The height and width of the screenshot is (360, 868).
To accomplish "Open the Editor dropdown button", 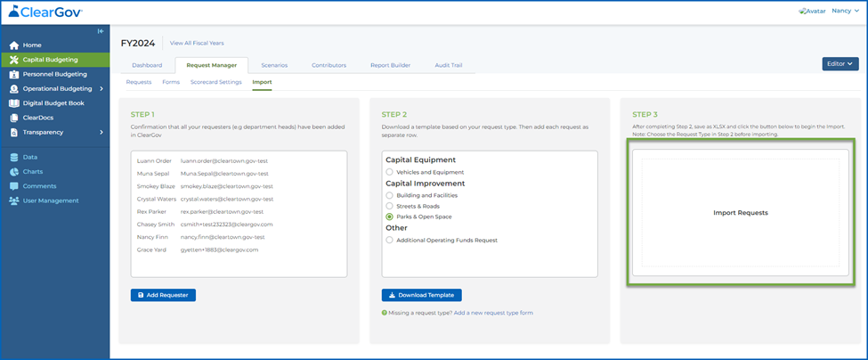I will (x=840, y=63).
